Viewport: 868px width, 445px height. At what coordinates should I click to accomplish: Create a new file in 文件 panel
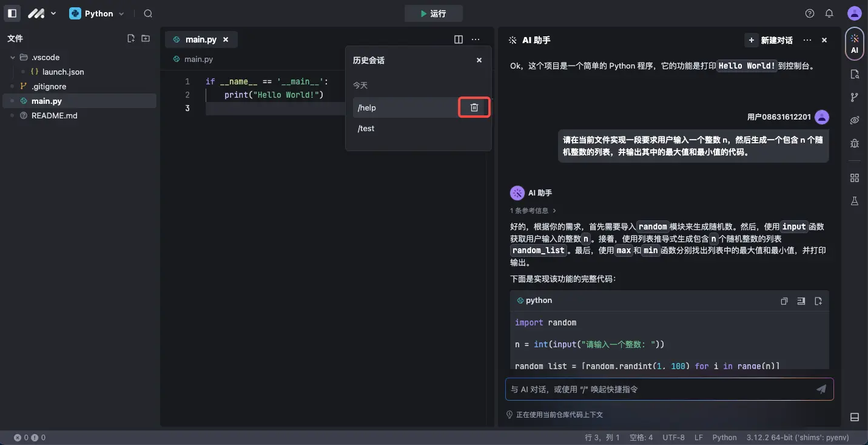click(131, 39)
